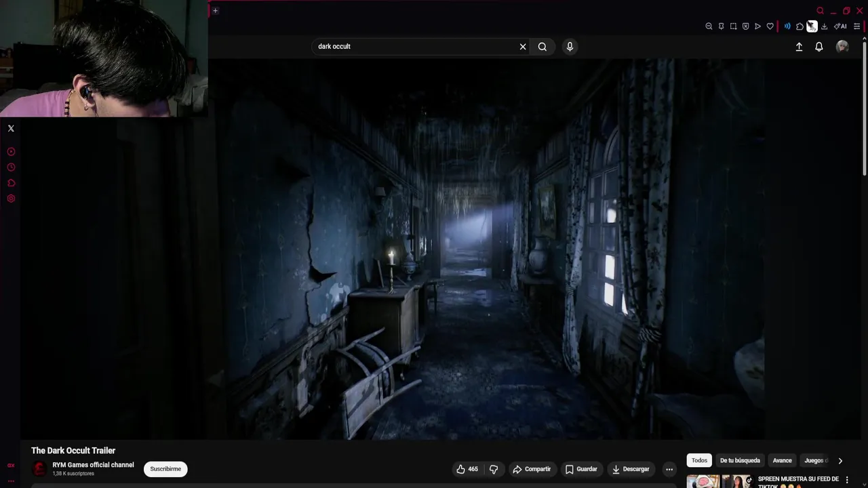Click the RYM Games channel avatar
The width and height of the screenshot is (868, 488).
(x=39, y=469)
